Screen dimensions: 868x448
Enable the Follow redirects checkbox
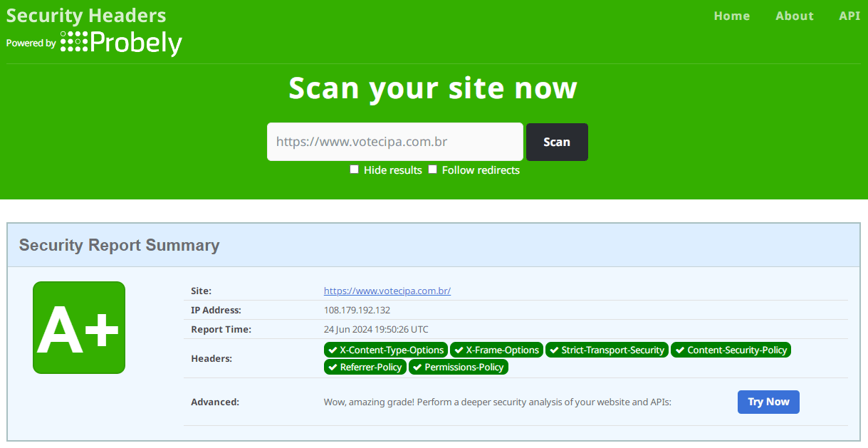coord(432,169)
